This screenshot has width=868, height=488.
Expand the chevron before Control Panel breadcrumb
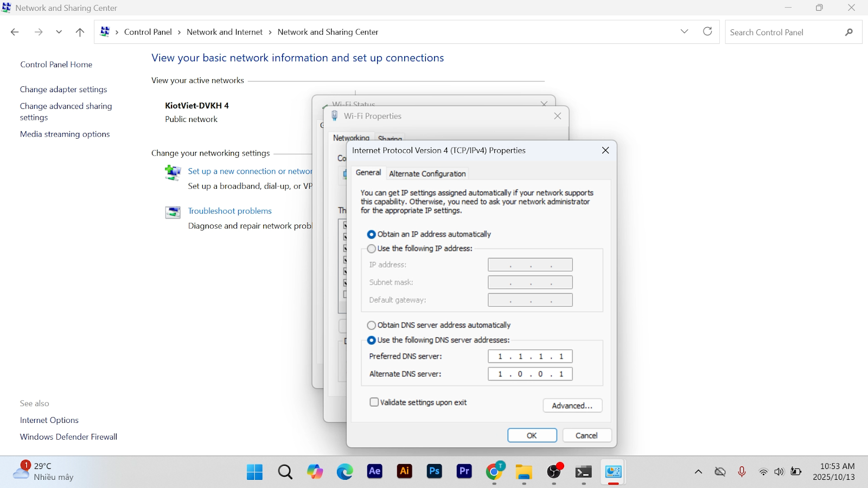(117, 33)
